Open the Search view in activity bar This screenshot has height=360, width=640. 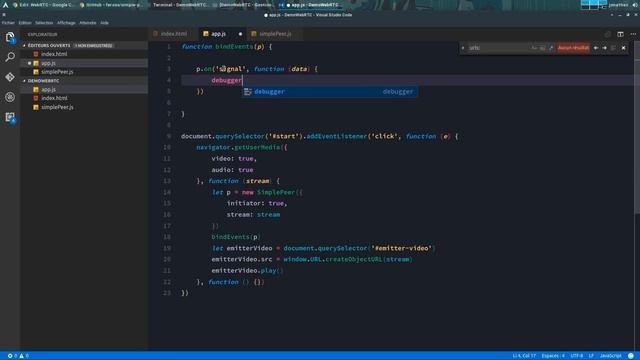(10, 57)
